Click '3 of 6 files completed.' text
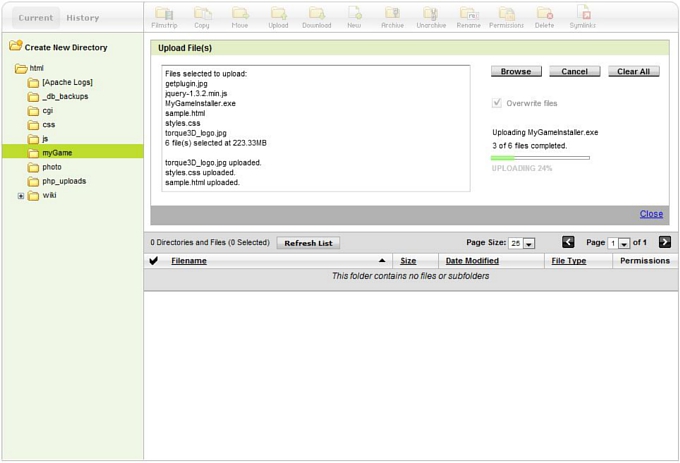 [x=530, y=146]
